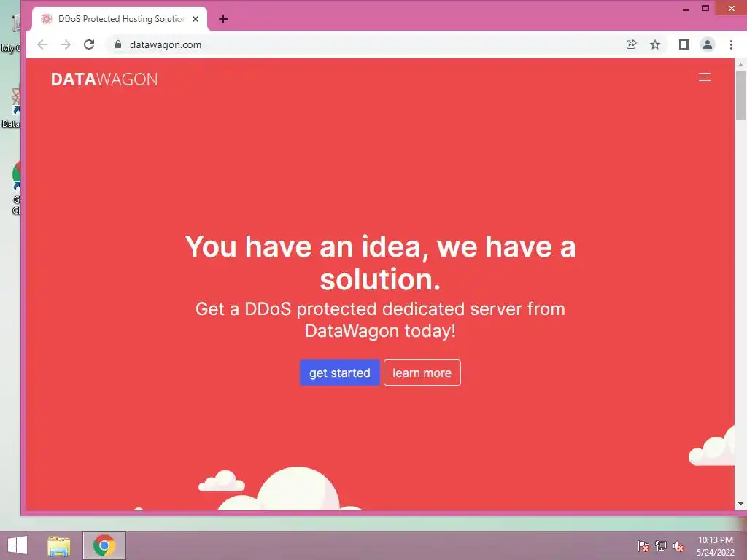Click the Chrome taskbar icon
Viewport: 747px width, 560px height.
point(104,545)
